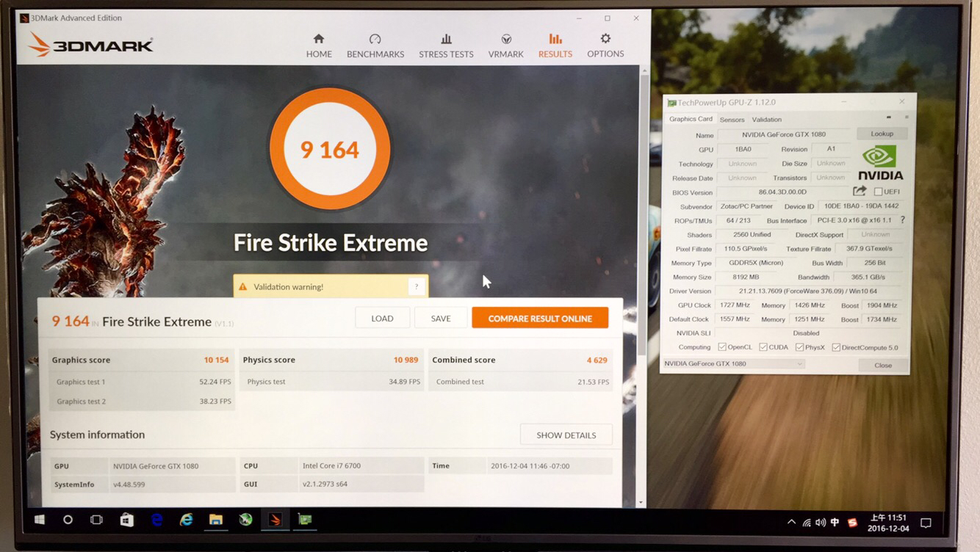Switch to the RESULTS section
The width and height of the screenshot is (980, 552).
click(x=555, y=46)
